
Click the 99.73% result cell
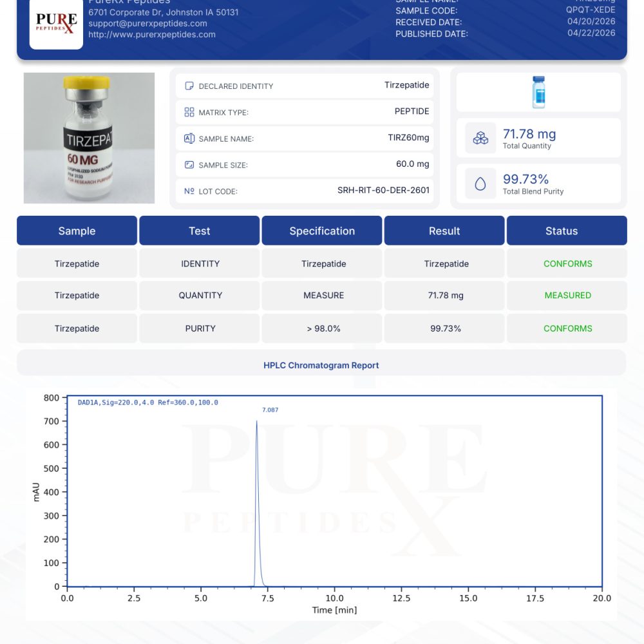(444, 328)
